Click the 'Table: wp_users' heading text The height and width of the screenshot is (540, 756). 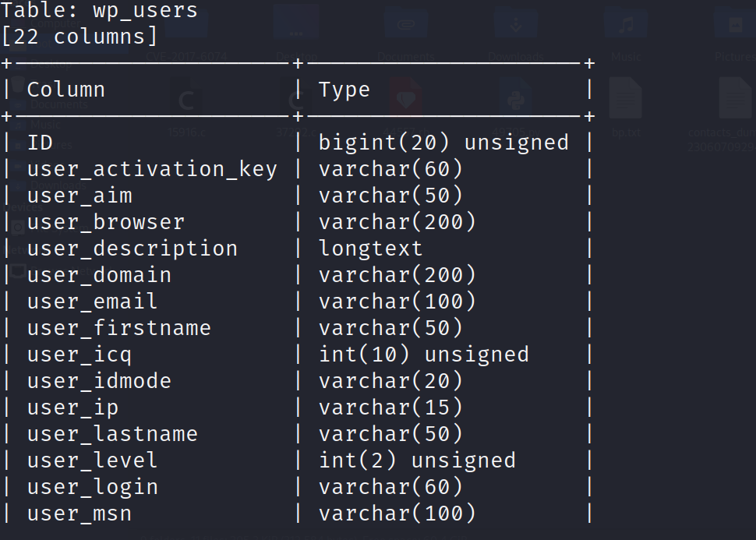pyautogui.click(x=99, y=10)
